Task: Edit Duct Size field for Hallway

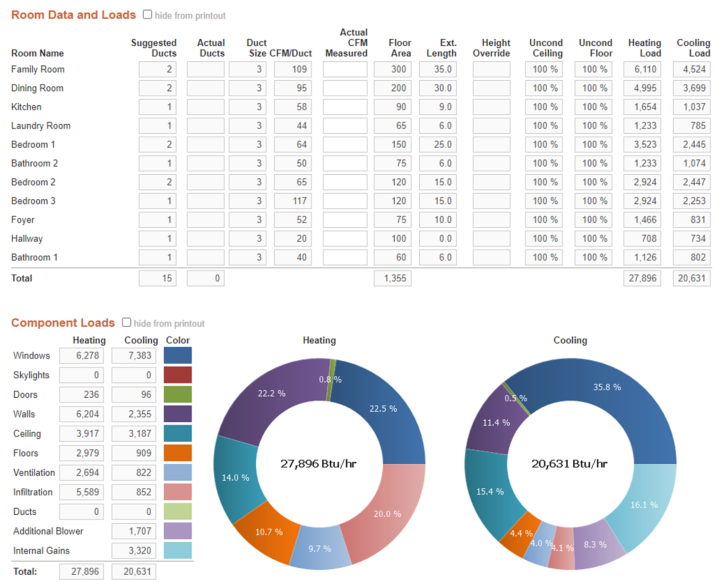Action: [x=248, y=239]
